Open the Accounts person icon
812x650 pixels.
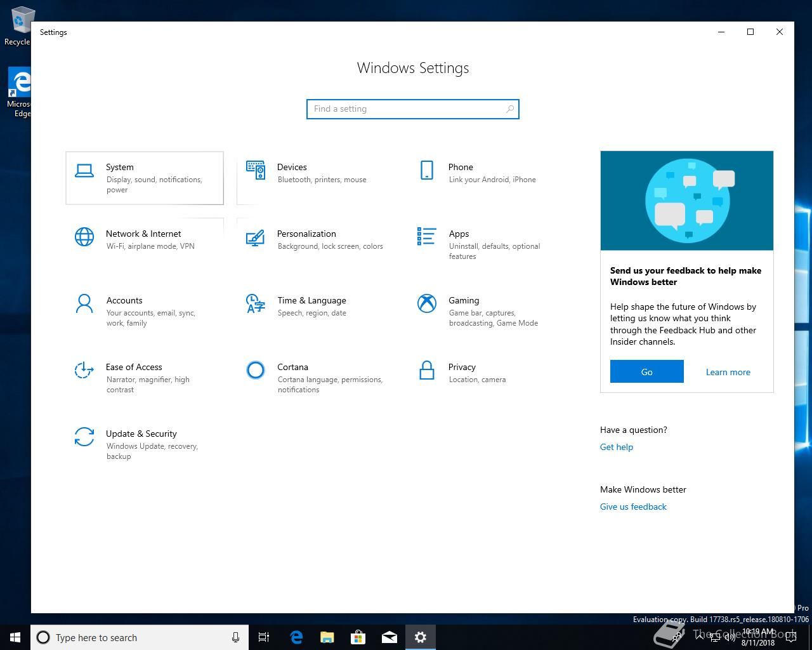pyautogui.click(x=84, y=303)
